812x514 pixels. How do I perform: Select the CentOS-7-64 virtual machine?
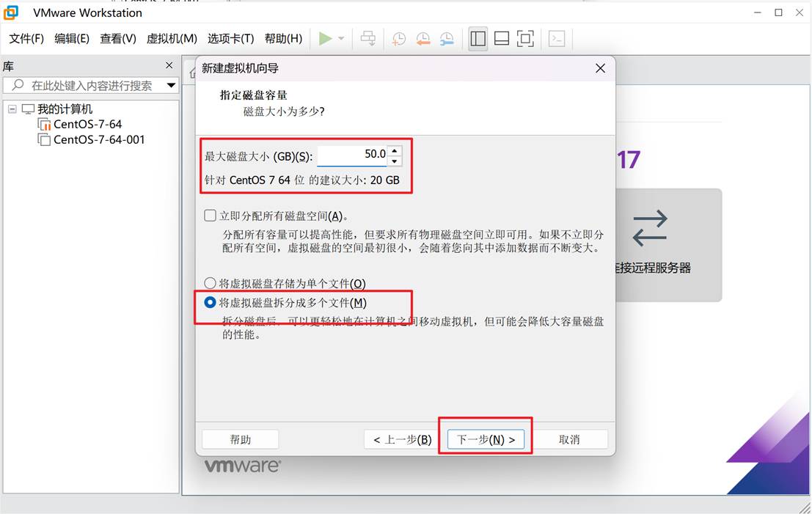click(87, 124)
